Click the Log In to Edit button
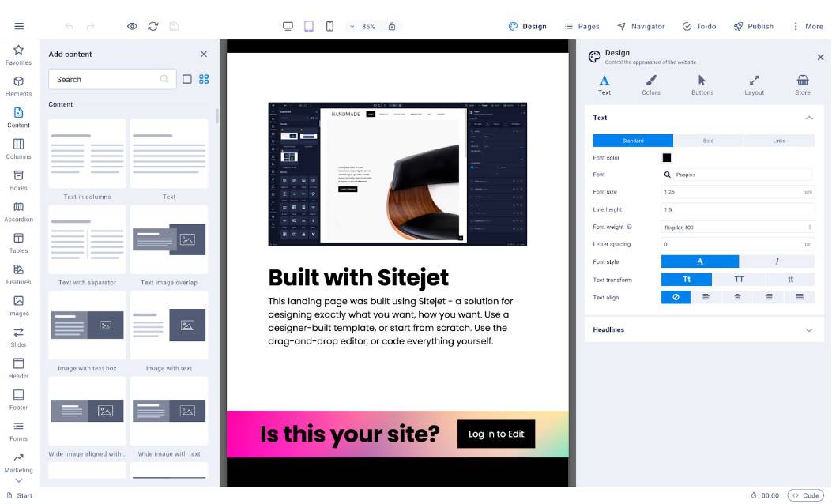The width and height of the screenshot is (832, 504). [496, 434]
